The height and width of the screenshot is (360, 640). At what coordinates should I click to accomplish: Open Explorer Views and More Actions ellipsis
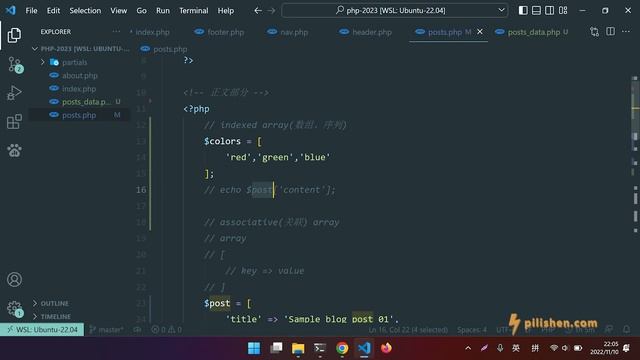point(116,31)
